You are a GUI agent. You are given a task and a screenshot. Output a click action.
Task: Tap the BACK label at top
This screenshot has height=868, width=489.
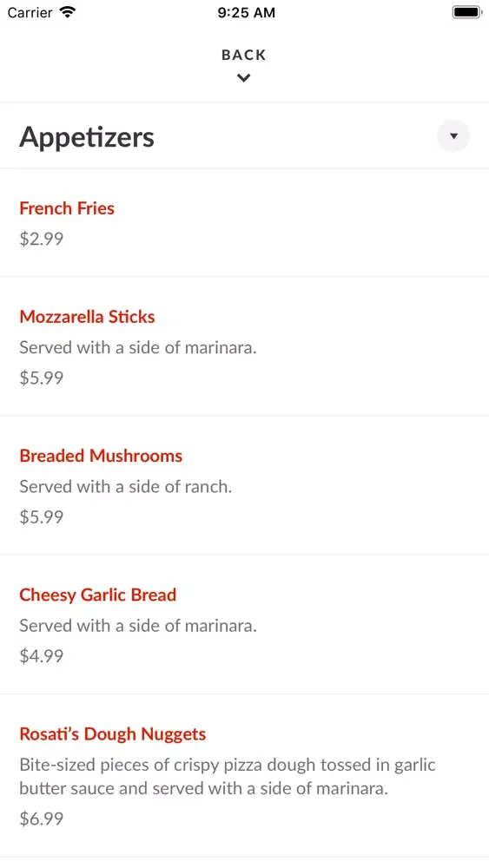click(x=244, y=55)
